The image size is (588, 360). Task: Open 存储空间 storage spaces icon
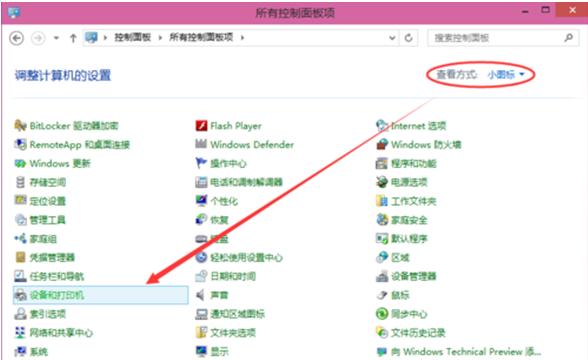click(20, 182)
